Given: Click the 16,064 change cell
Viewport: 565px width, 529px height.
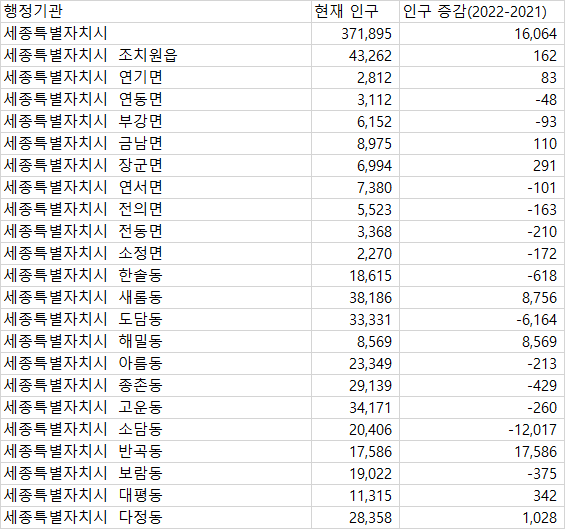Looking at the screenshot, I should pyautogui.click(x=482, y=34).
